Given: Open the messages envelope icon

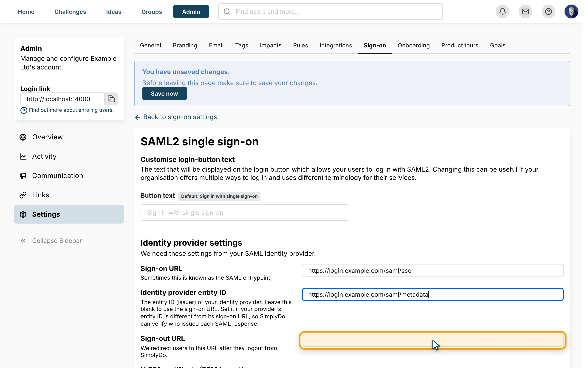Looking at the screenshot, I should tap(525, 11).
